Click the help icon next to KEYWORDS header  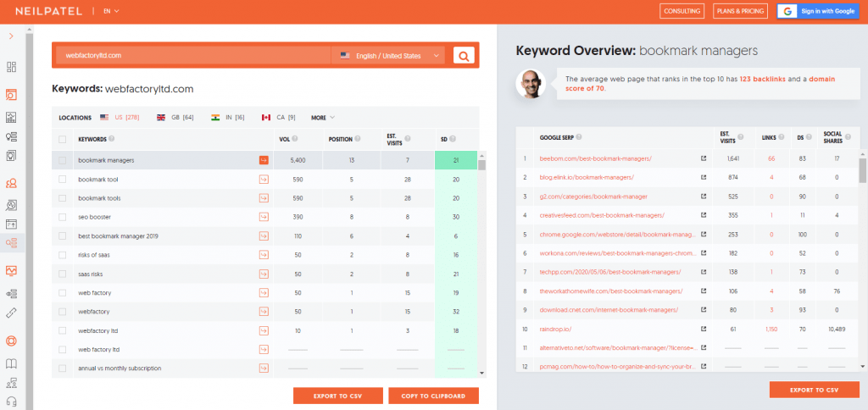coord(112,139)
